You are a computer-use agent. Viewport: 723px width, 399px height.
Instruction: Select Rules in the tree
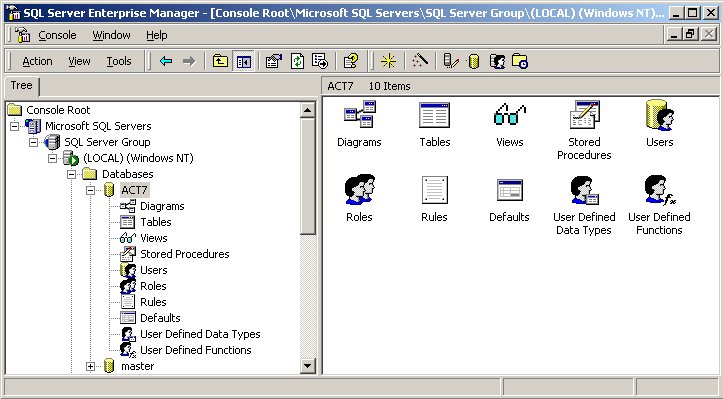coord(153,302)
